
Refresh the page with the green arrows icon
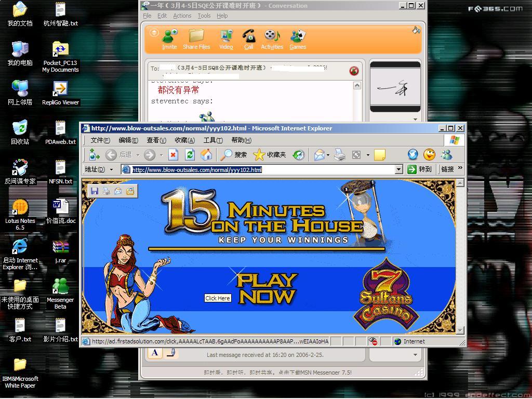coord(190,155)
